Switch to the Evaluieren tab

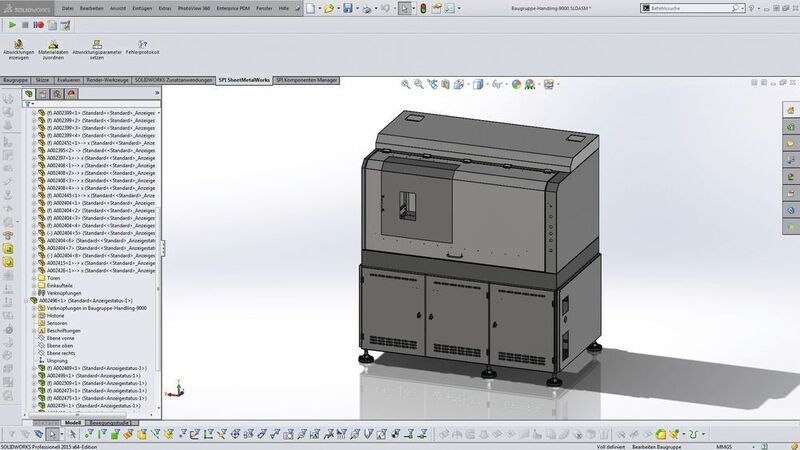(69, 77)
